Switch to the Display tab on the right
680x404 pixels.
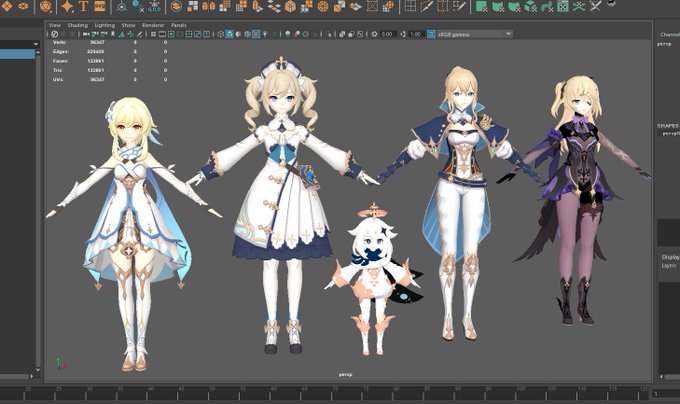tap(670, 257)
